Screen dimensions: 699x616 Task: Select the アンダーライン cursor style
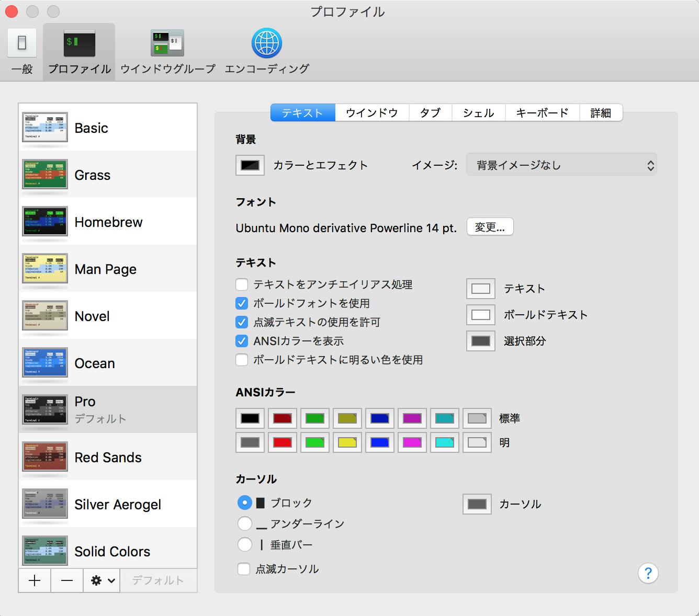[244, 523]
